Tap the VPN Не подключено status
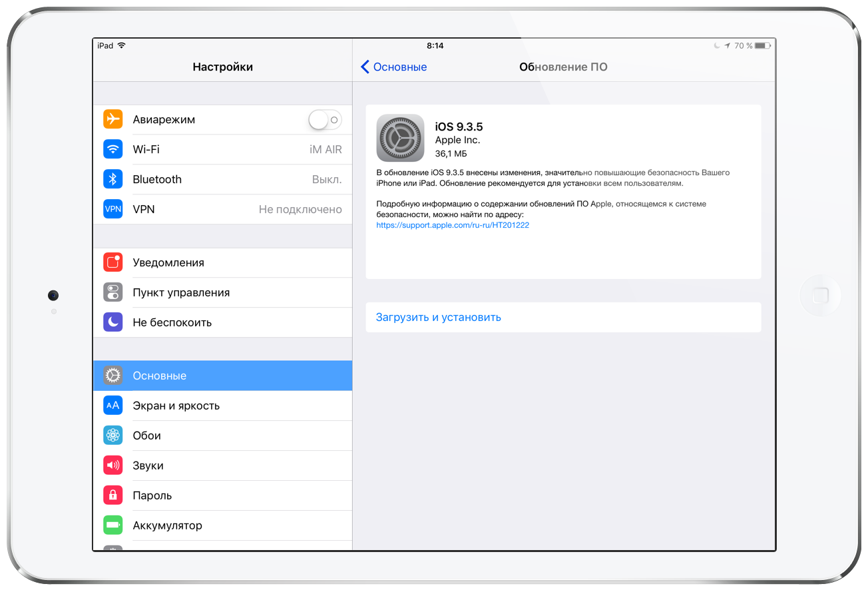The image size is (868, 594). [300, 209]
